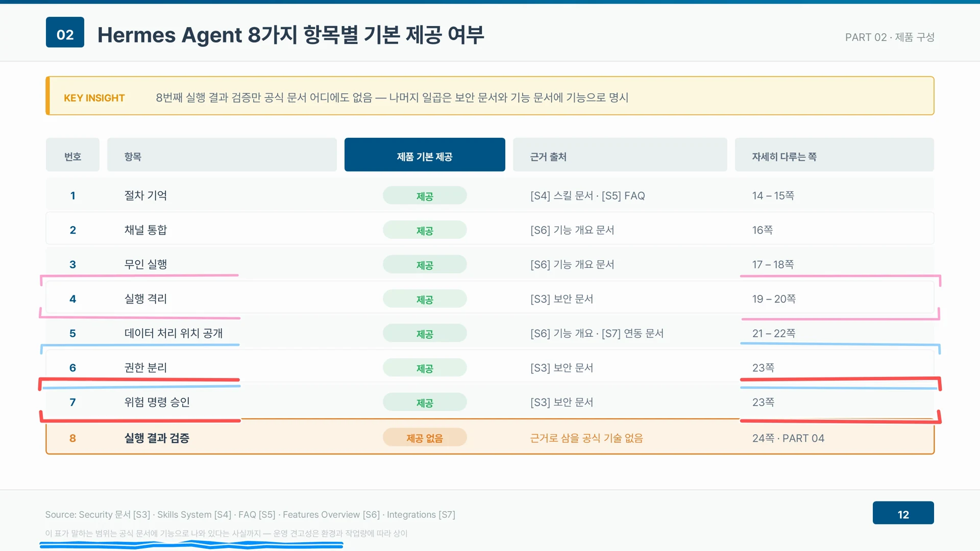The image size is (980, 551).
Task: Click the '제공' badge in the 채널 통합 row
Action: click(425, 230)
